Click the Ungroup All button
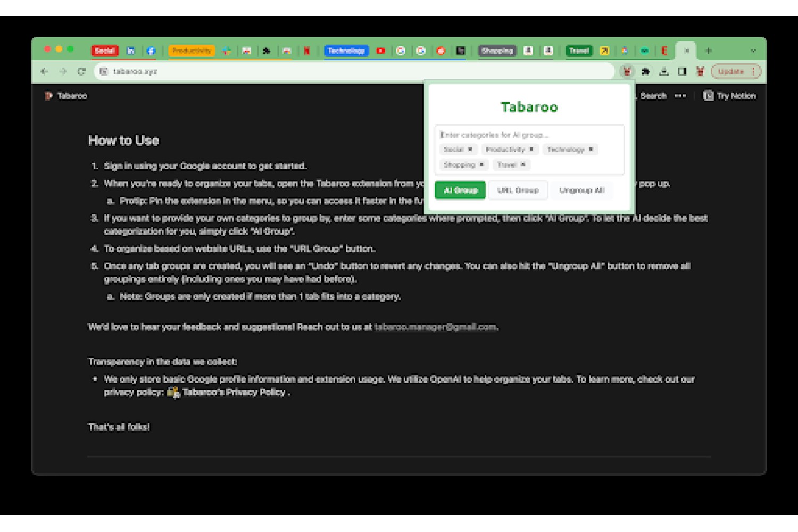 click(x=581, y=190)
